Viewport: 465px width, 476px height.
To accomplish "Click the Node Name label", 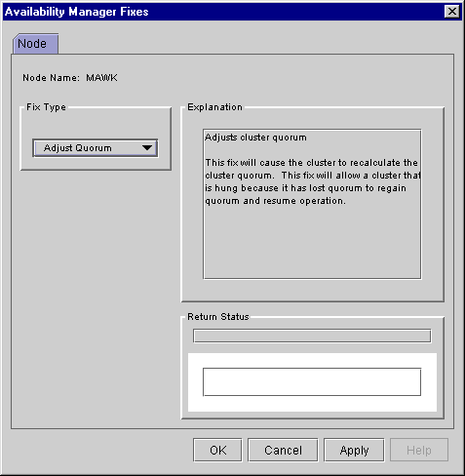I will 51,78.
